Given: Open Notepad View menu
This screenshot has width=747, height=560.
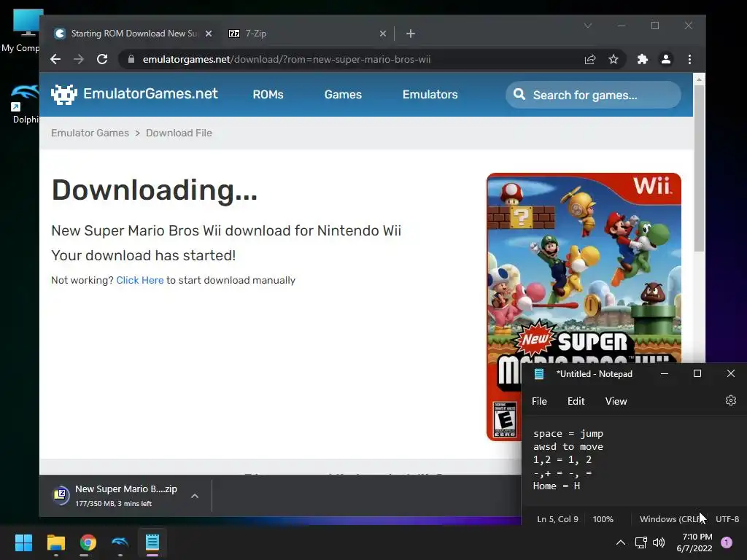Looking at the screenshot, I should tap(616, 401).
